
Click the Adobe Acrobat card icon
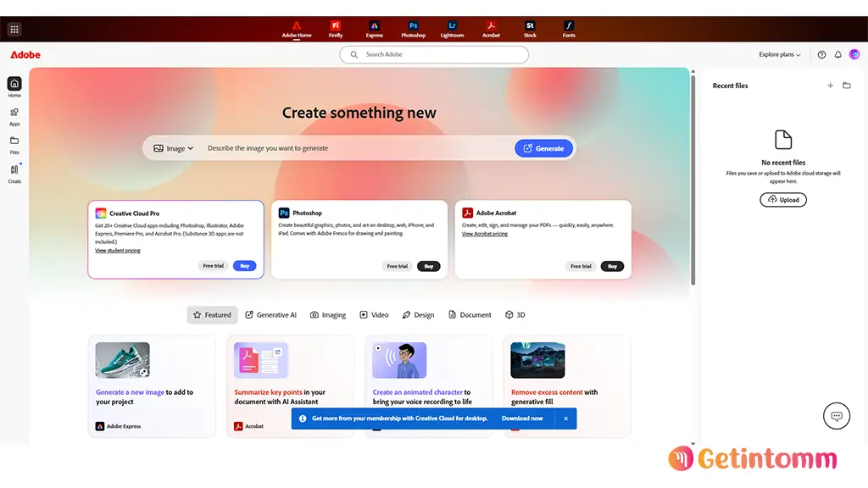(x=468, y=213)
